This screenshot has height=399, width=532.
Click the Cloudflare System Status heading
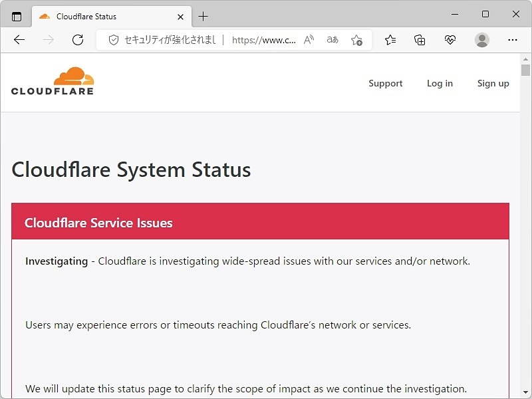(131, 170)
